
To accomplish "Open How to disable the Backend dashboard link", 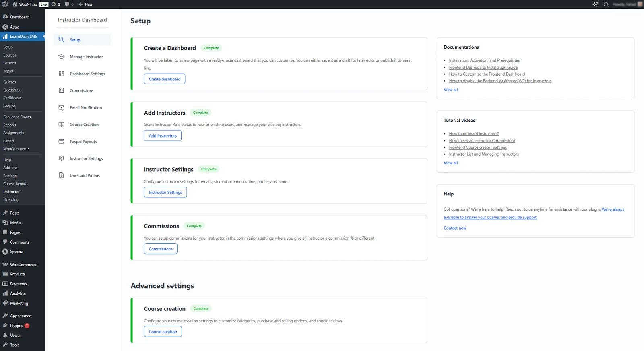I will point(500,81).
